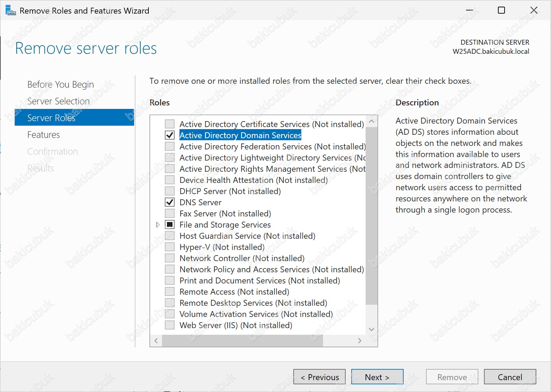Viewport: 551px width, 392px height.
Task: Cancel the wizard
Action: (x=510, y=377)
